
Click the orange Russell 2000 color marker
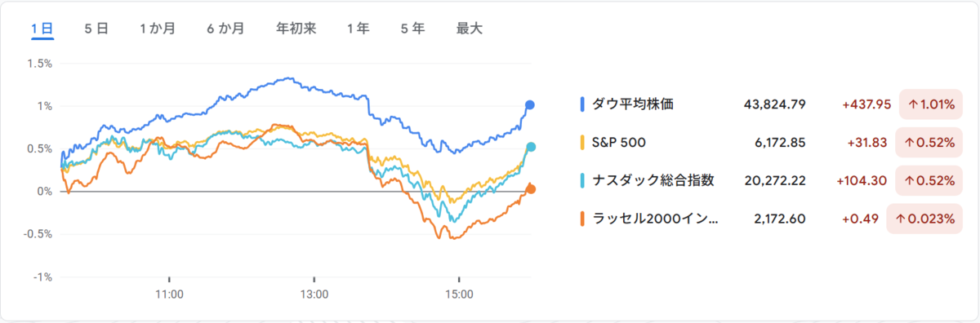pyautogui.click(x=582, y=219)
